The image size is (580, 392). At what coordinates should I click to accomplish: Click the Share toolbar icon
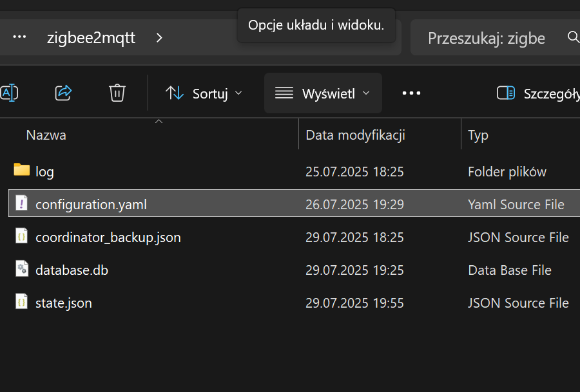tap(63, 93)
